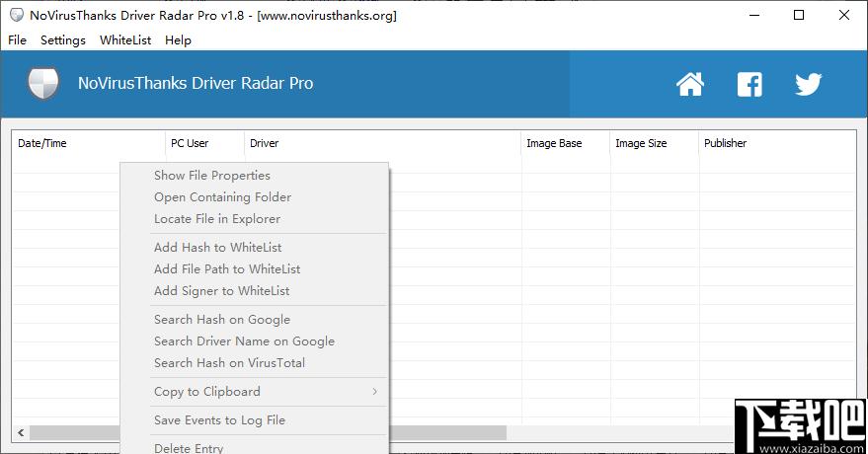Viewport: 868px width, 454px height.
Task: Select Locate File in Explorer
Action: click(255, 219)
